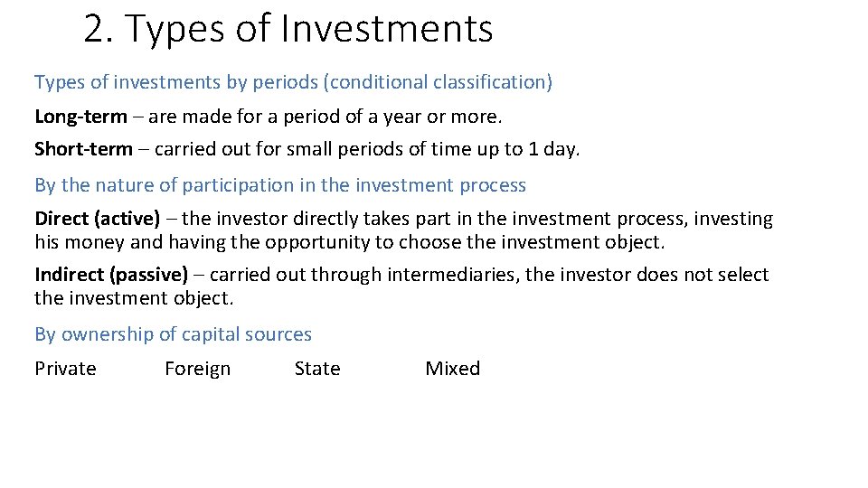Click the line "the investment object." under Indirect
Image resolution: width=868 pixels, height=488 pixels.
134,298
